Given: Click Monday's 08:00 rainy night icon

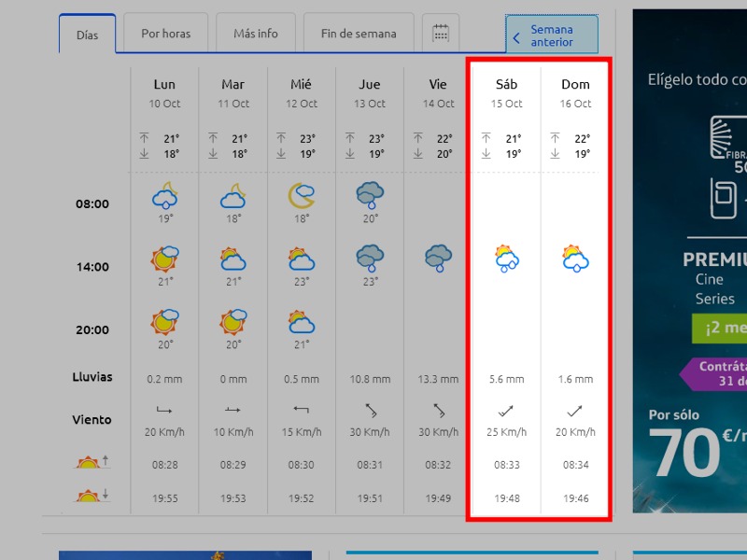Looking at the screenshot, I should [164, 195].
